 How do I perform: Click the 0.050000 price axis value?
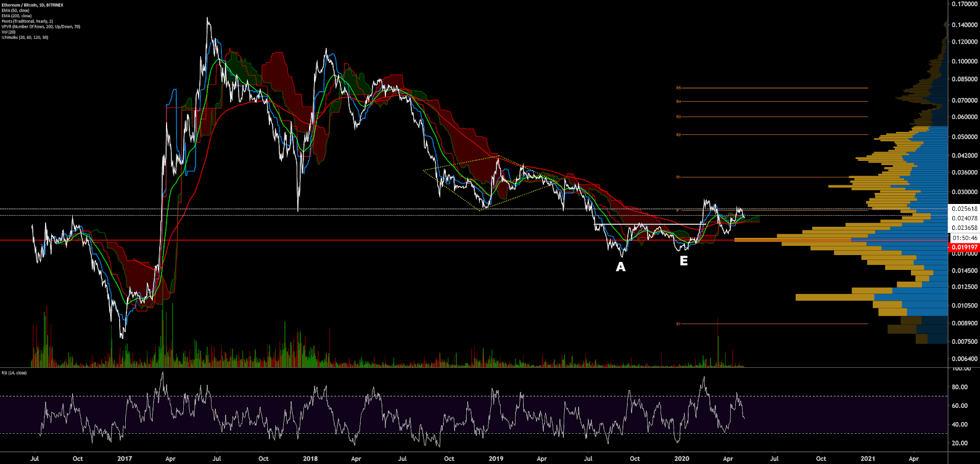[x=965, y=137]
